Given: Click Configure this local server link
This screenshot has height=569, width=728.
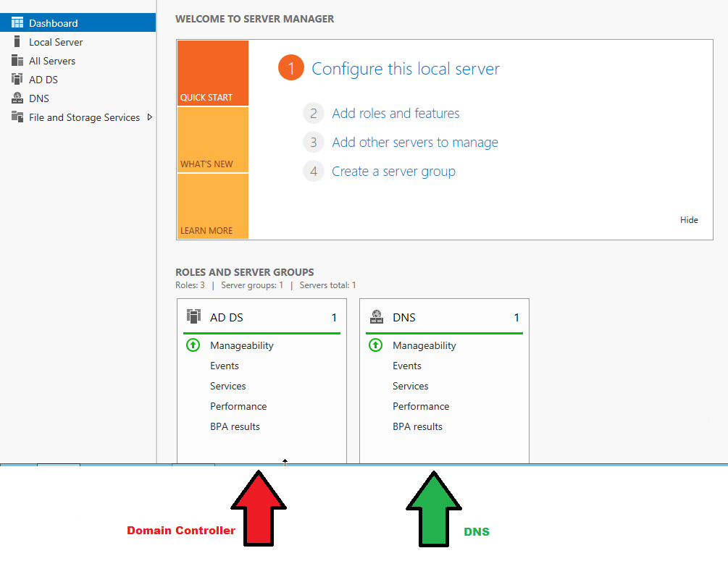Looking at the screenshot, I should tap(406, 69).
